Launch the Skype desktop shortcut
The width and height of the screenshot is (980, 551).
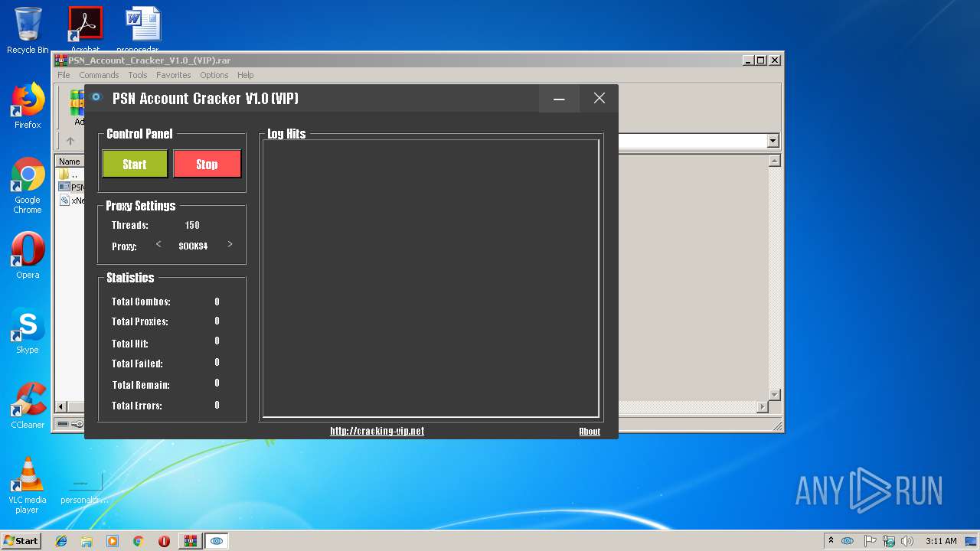click(x=28, y=330)
